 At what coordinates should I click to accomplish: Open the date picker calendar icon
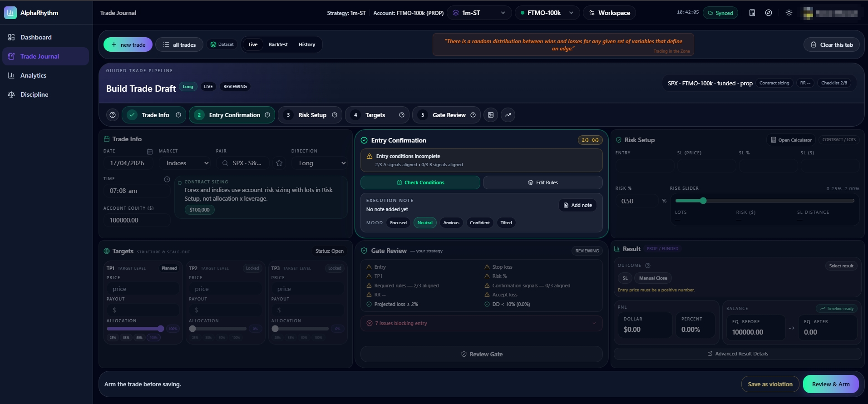pos(150,152)
